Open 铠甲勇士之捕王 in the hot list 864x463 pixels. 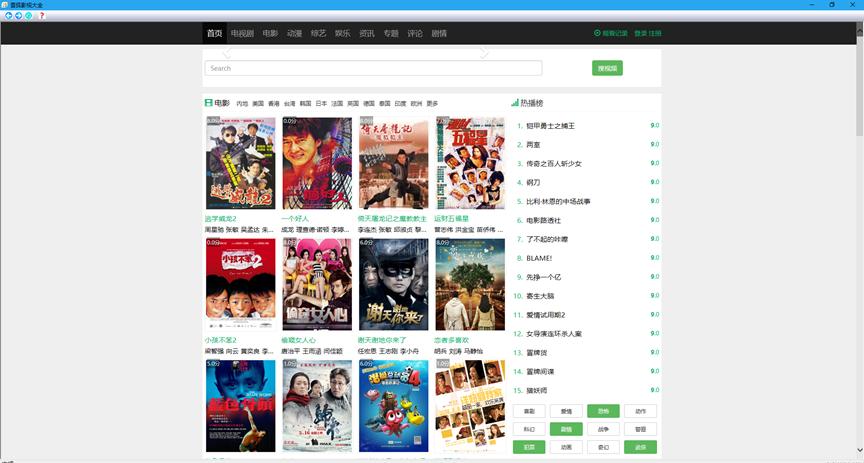click(x=550, y=126)
